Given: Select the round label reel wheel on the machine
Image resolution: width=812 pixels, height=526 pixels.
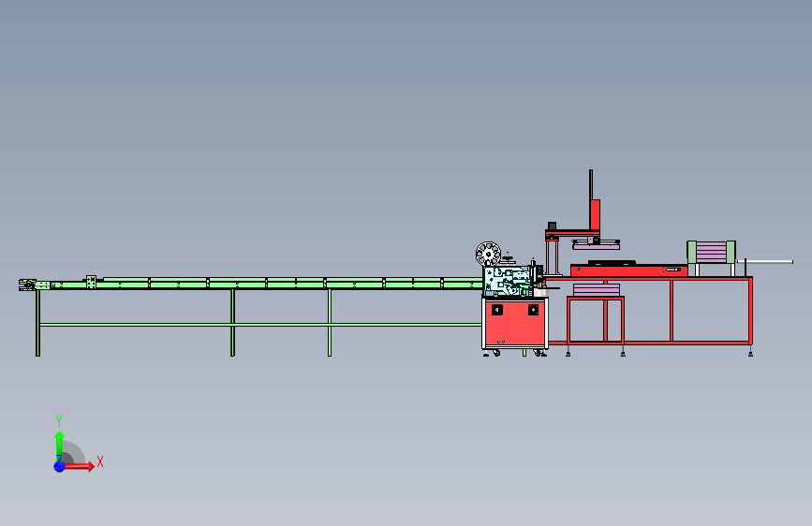Looking at the screenshot, I should coord(488,254).
